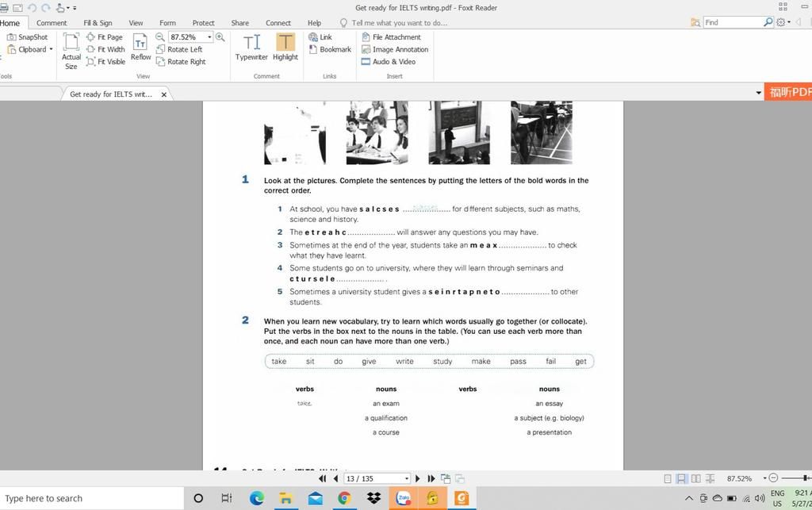The image size is (812, 510).
Task: Switch to facing pages view mode
Action: pos(696,478)
